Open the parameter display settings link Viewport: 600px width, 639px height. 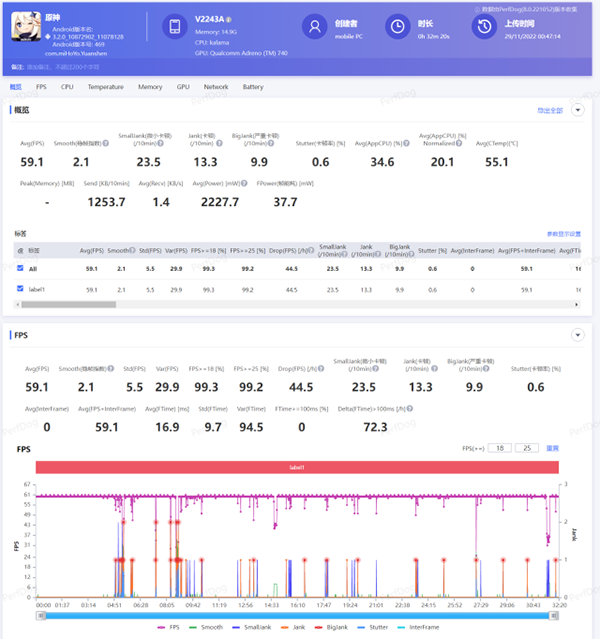click(x=563, y=234)
